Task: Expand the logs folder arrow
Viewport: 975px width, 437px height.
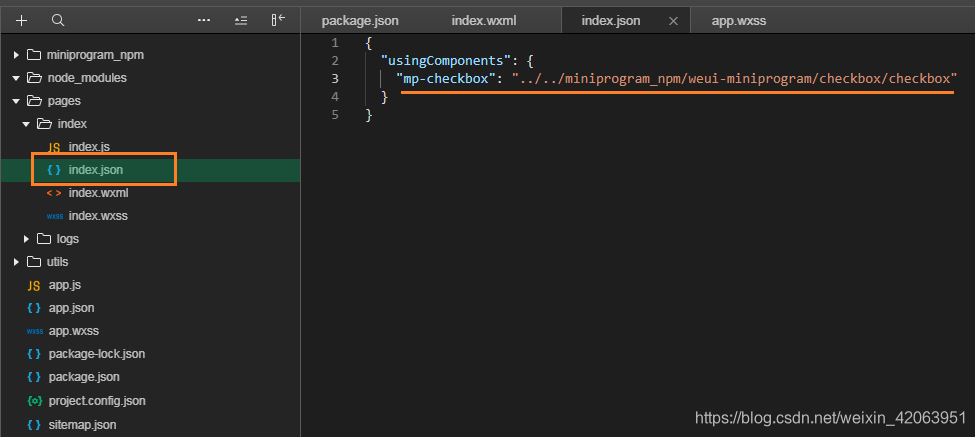Action: coord(26,239)
